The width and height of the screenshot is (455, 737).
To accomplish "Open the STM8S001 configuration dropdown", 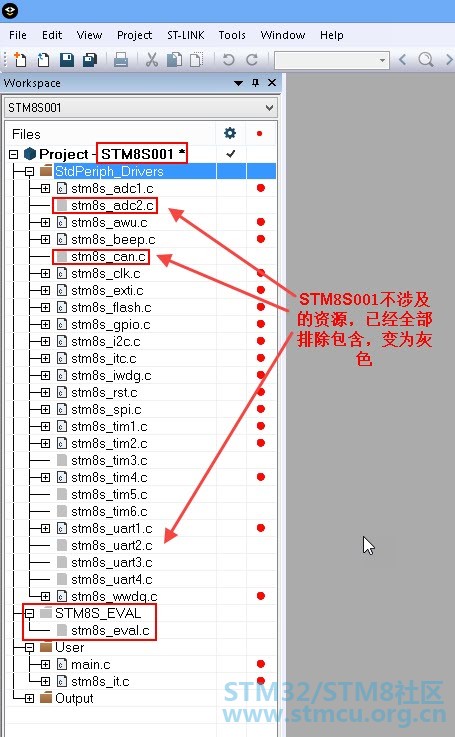I will [269, 108].
